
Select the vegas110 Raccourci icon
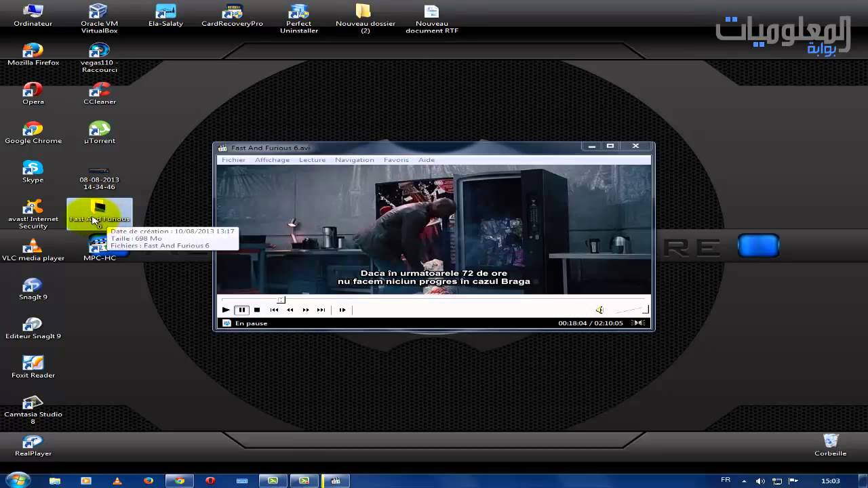[99, 58]
